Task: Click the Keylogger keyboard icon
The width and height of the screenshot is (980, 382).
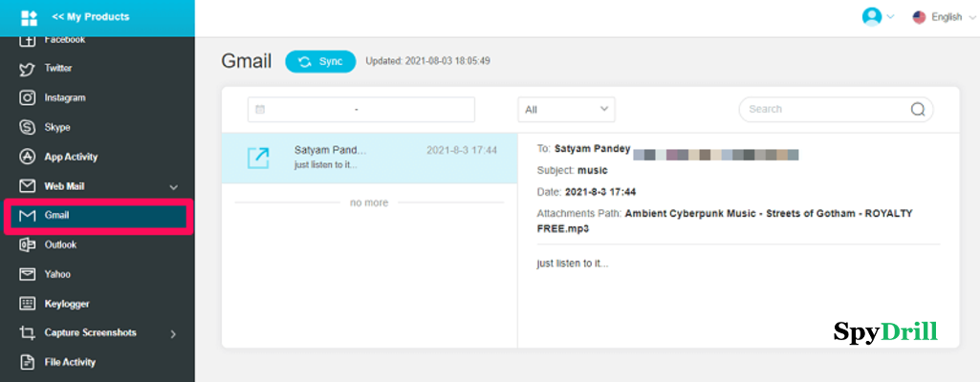Action: click(28, 304)
